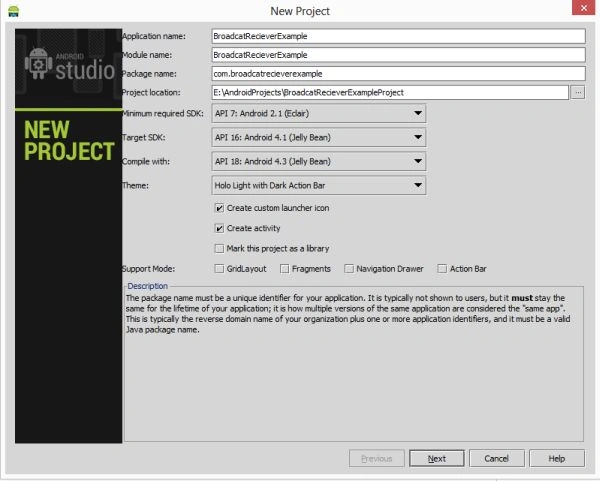This screenshot has height=481, width=600.
Task: Click the Next button
Action: pos(437,458)
